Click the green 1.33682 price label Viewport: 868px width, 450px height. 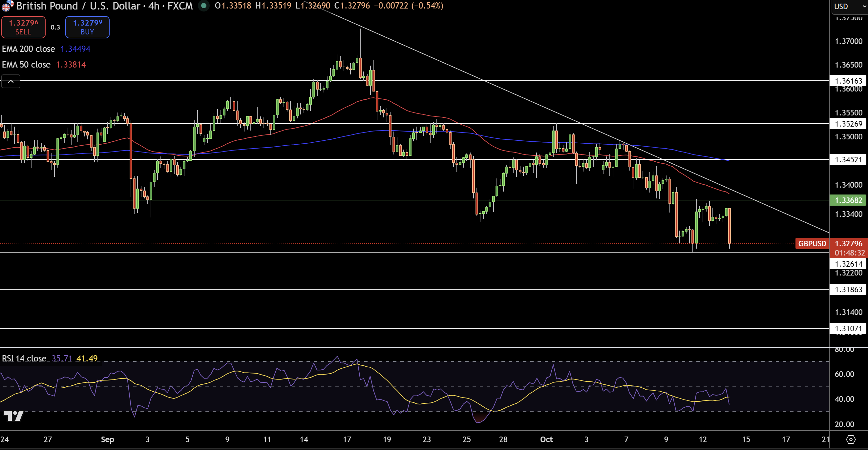coord(848,200)
